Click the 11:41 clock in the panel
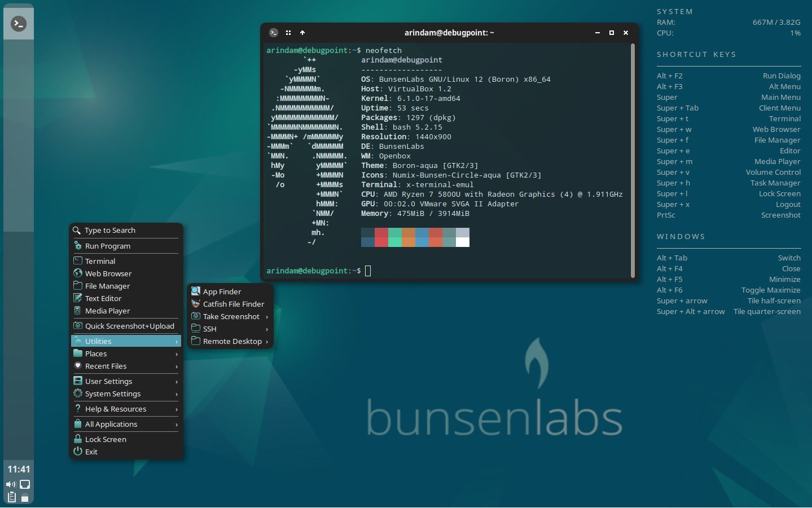The height and width of the screenshot is (508, 812). (19, 469)
